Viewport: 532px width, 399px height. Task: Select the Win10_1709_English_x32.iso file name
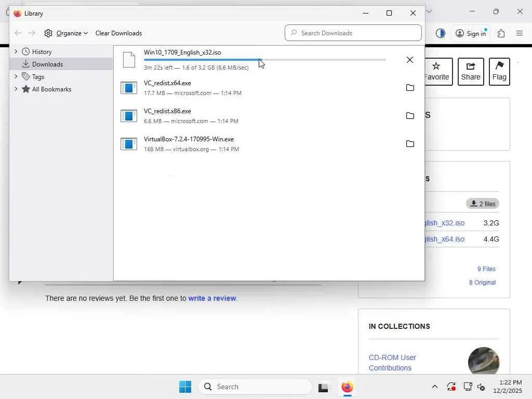pyautogui.click(x=182, y=52)
